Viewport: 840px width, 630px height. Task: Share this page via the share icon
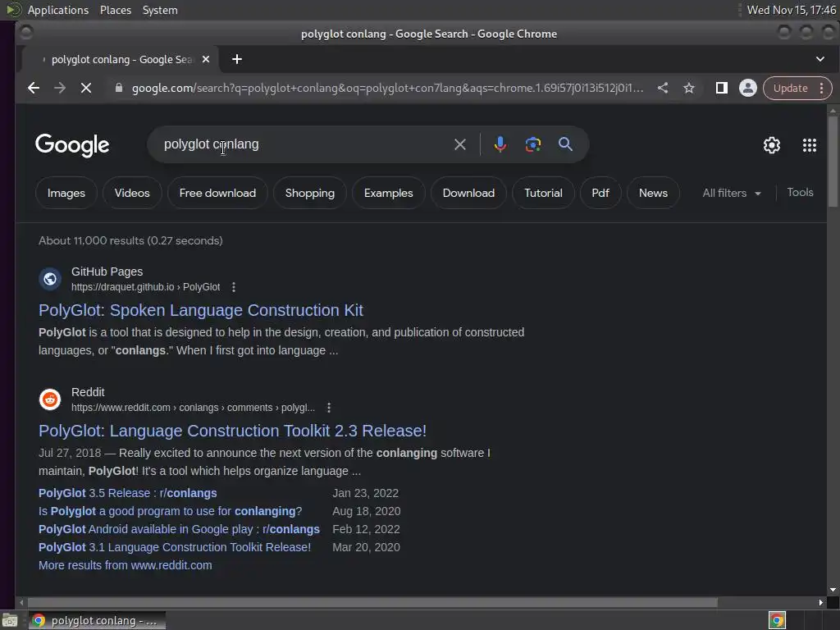[x=663, y=88]
